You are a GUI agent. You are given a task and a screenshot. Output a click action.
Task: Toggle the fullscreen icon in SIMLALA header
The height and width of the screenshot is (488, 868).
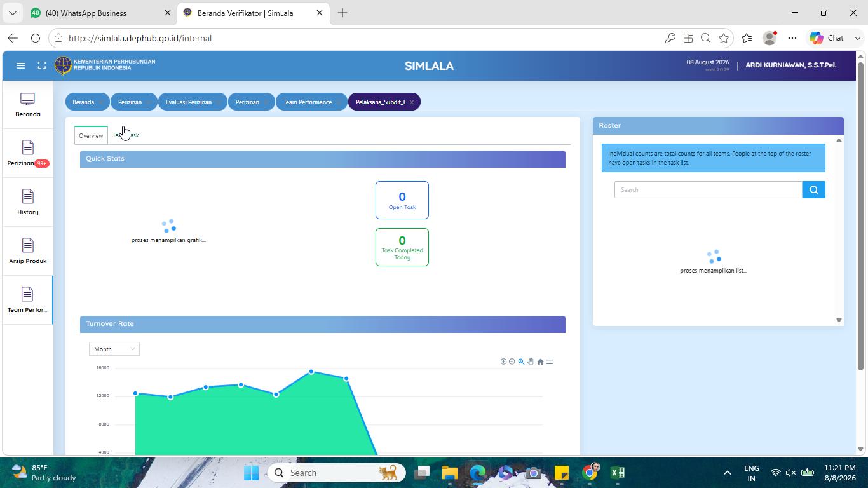click(x=42, y=65)
